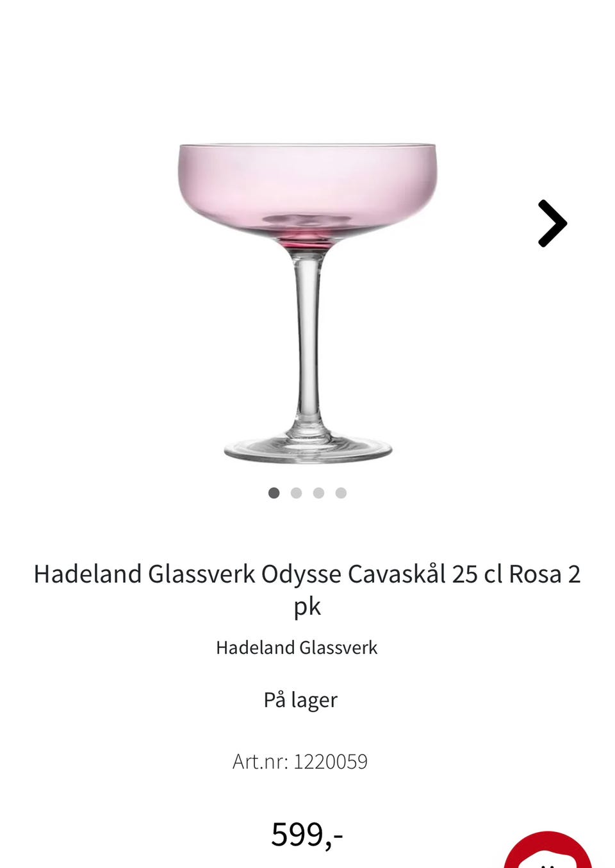The width and height of the screenshot is (615, 868).
Task: Open the pink Cavaskål glass photo
Action: [x=307, y=301]
